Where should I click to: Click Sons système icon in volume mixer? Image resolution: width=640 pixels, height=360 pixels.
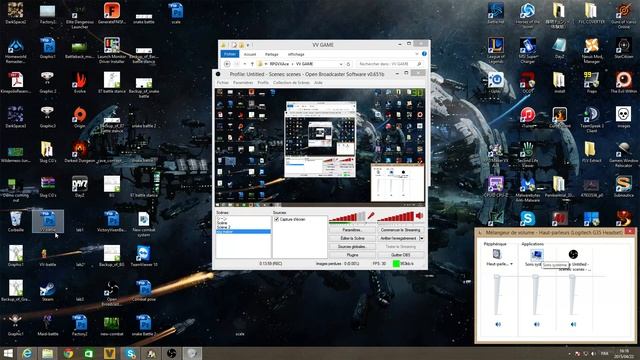click(536, 255)
